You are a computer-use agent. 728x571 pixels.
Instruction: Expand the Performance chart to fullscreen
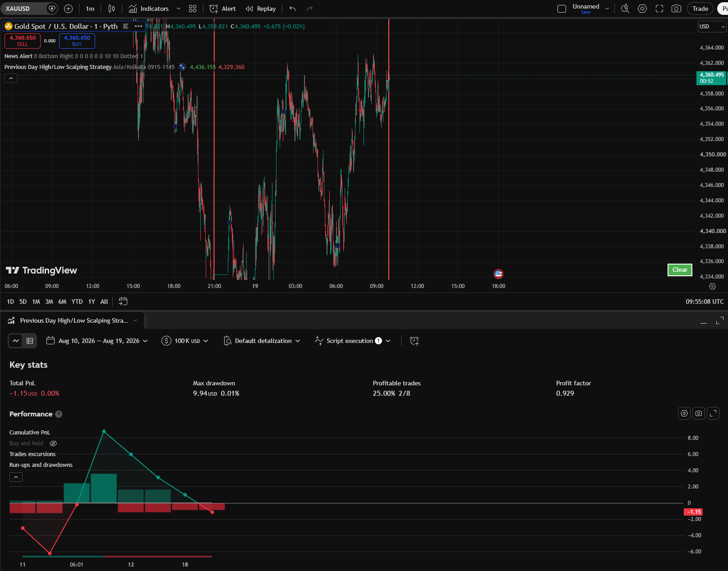tap(713, 413)
